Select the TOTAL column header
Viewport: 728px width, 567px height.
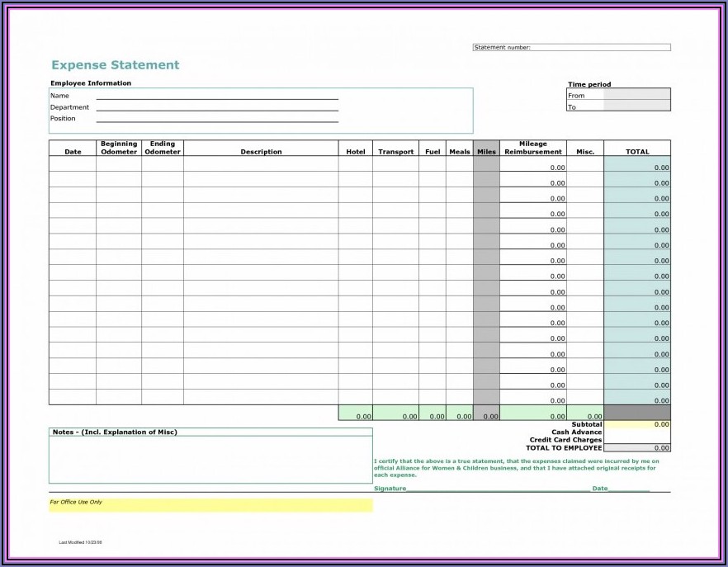637,152
